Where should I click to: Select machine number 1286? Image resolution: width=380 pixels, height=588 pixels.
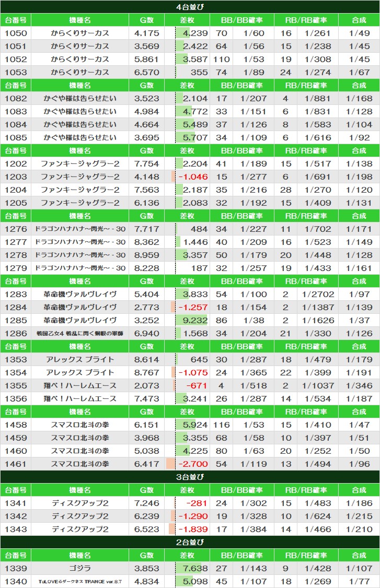coord(16,333)
